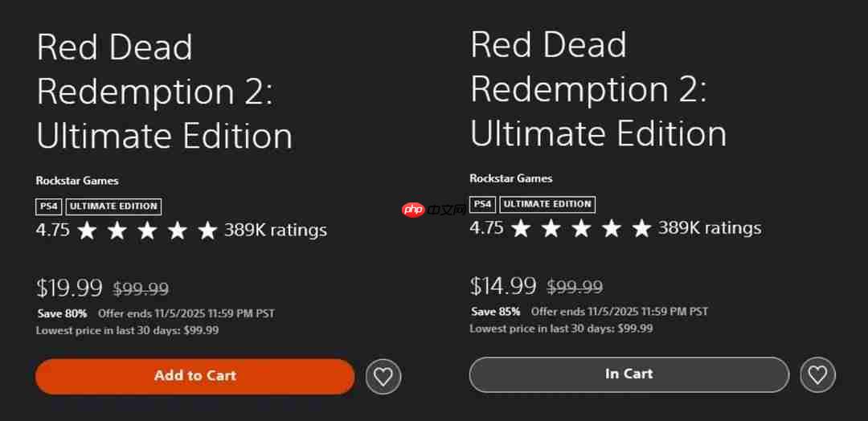The height and width of the screenshot is (421, 868).
Task: Click the $19.99 sale price
Action: click(x=69, y=288)
